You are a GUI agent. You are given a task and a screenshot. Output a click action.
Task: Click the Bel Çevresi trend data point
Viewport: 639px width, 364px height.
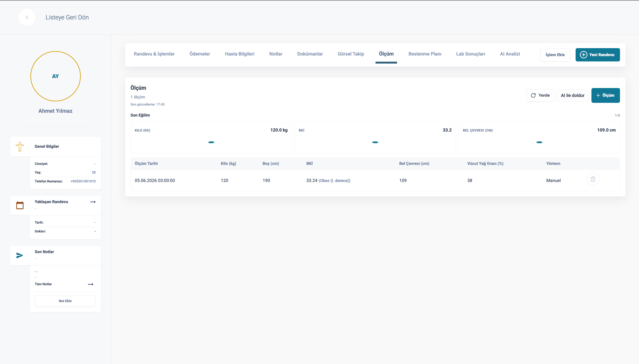click(539, 142)
